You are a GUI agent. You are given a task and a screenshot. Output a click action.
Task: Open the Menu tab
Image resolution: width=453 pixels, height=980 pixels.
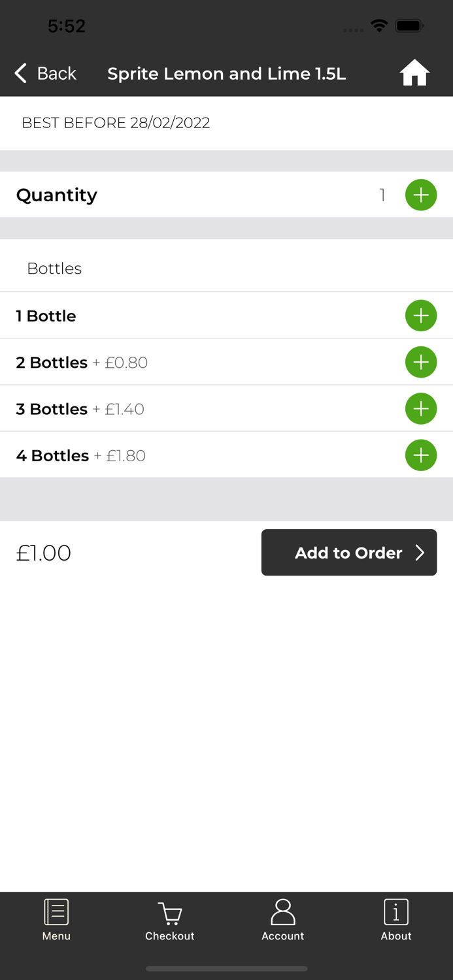[56, 920]
